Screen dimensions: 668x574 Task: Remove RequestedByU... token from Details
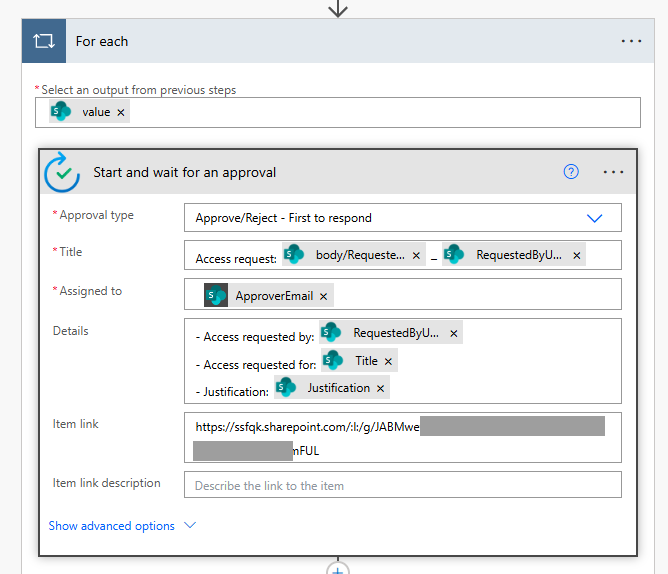tap(454, 333)
